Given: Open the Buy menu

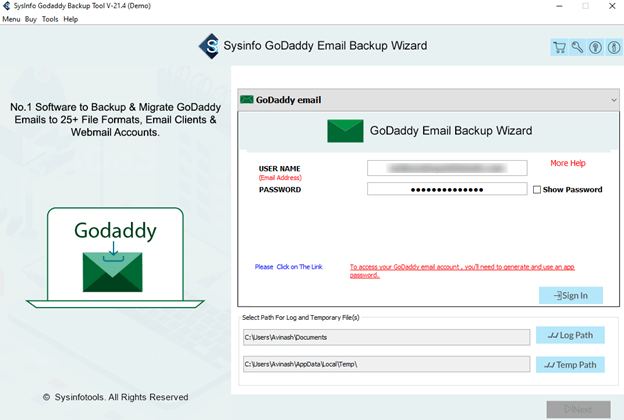Looking at the screenshot, I should point(31,19).
